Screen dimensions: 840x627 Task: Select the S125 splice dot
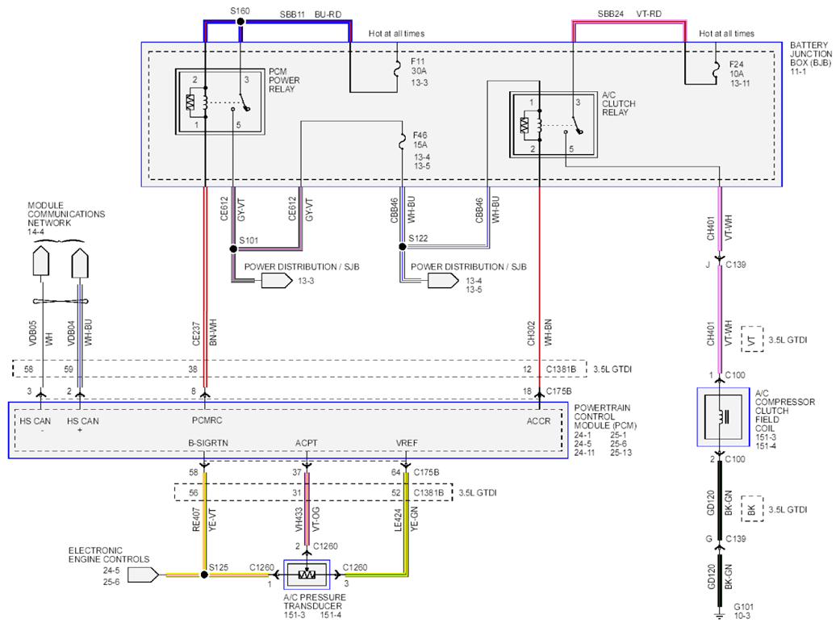click(x=204, y=575)
